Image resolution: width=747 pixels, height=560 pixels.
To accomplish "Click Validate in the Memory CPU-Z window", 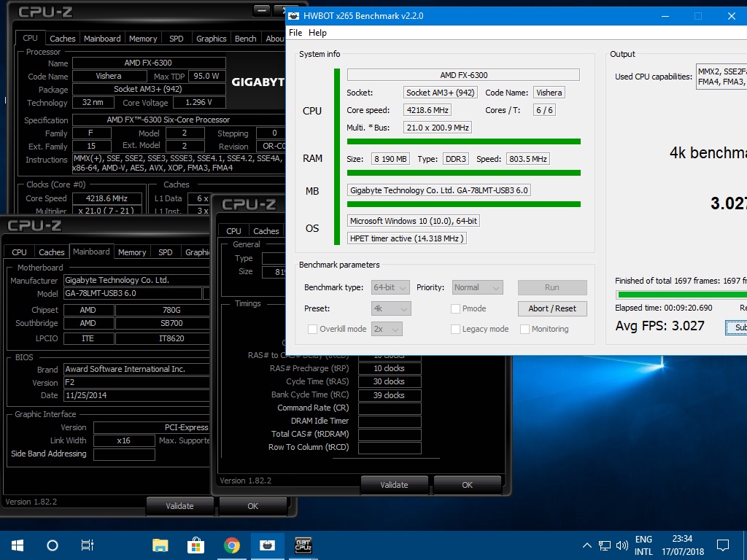I will (x=394, y=485).
